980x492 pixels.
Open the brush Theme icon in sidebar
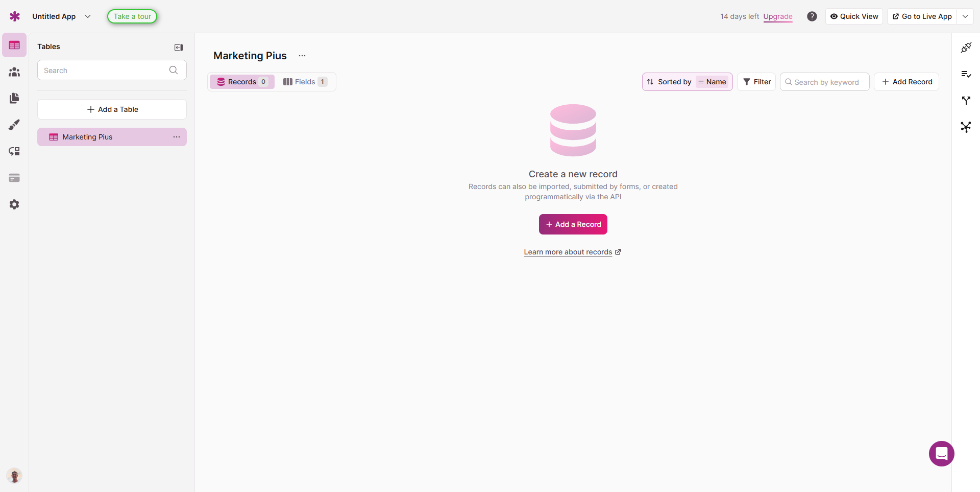click(14, 125)
